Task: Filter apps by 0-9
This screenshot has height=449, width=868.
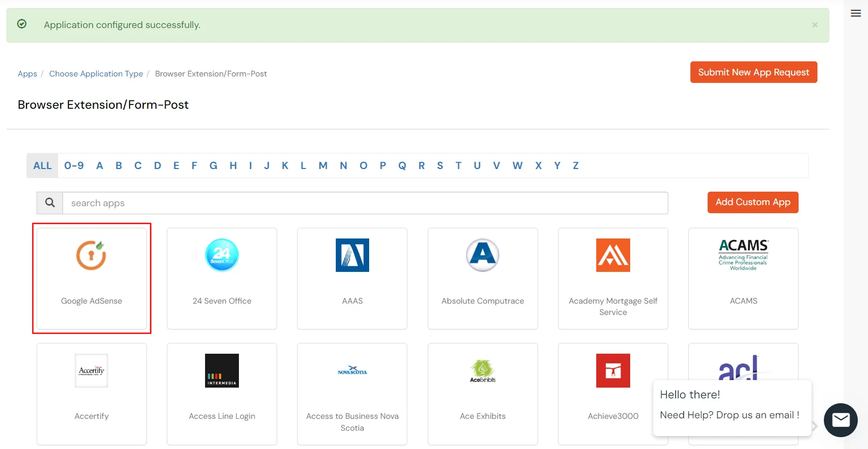Action: click(74, 166)
